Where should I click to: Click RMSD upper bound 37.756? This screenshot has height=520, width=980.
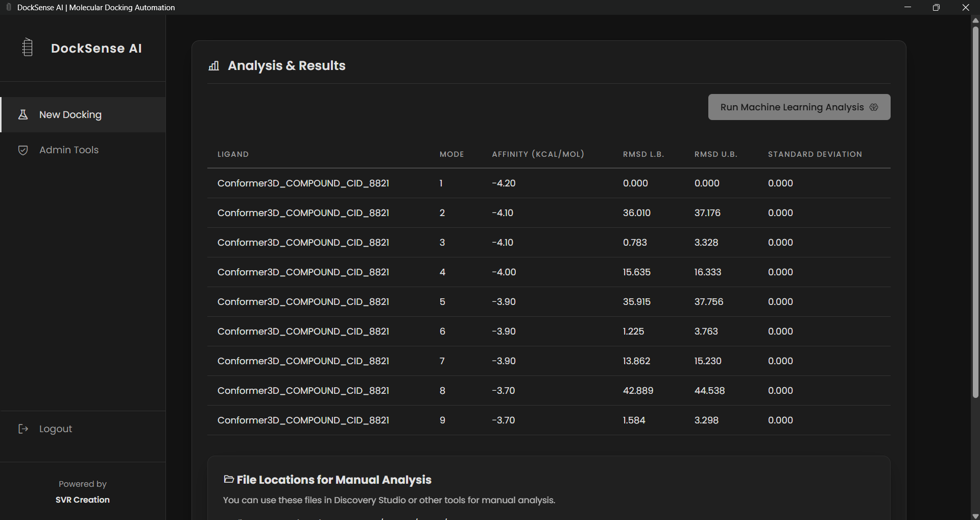point(709,302)
